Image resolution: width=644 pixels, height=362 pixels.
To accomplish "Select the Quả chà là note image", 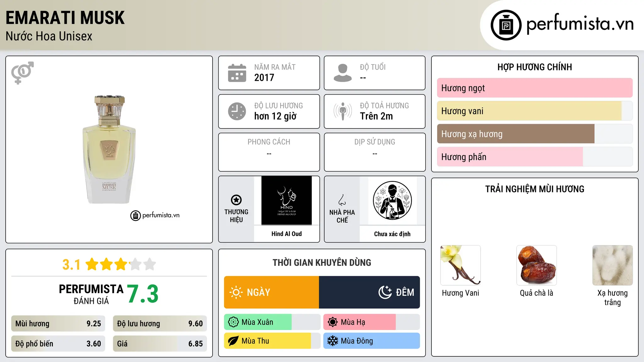I will tap(536, 265).
